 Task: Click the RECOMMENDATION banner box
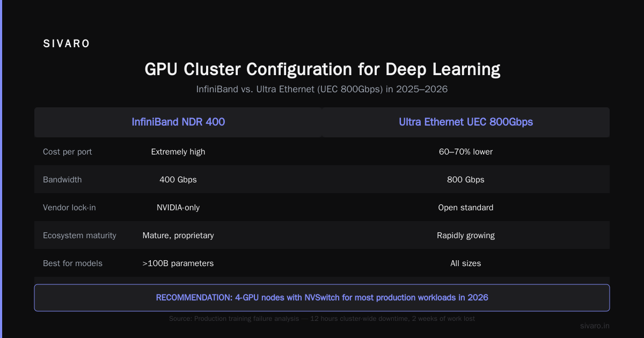(x=322, y=298)
